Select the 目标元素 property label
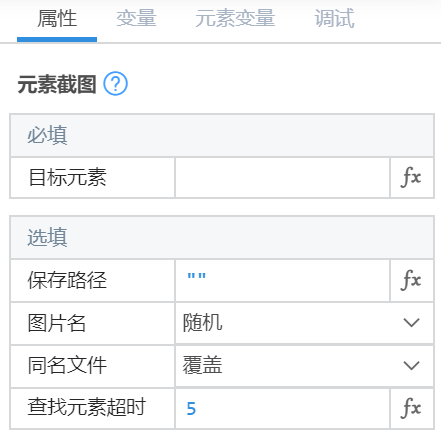The image size is (441, 439). tap(67, 177)
